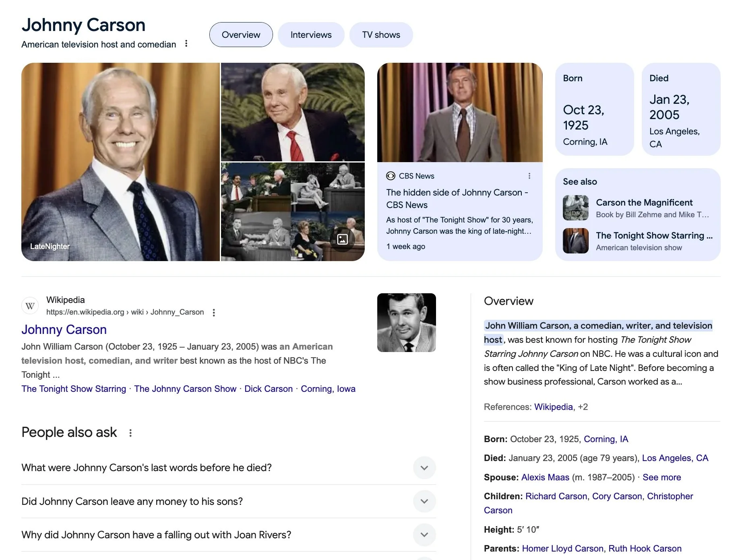Follow the Dick Carson link

tap(269, 389)
